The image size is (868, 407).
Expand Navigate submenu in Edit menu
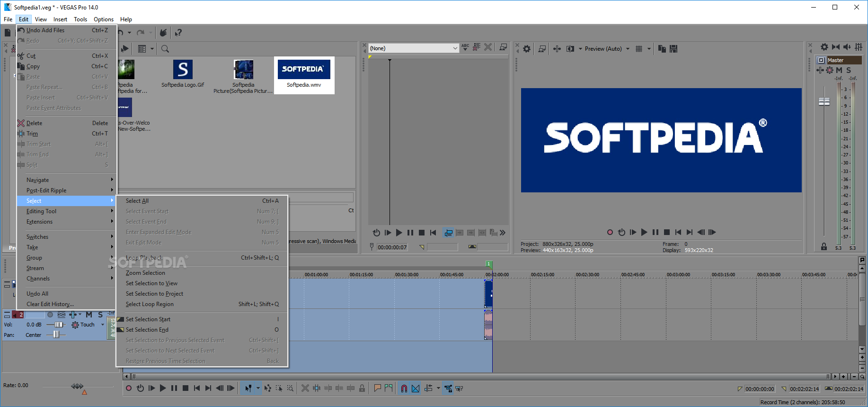click(x=66, y=180)
